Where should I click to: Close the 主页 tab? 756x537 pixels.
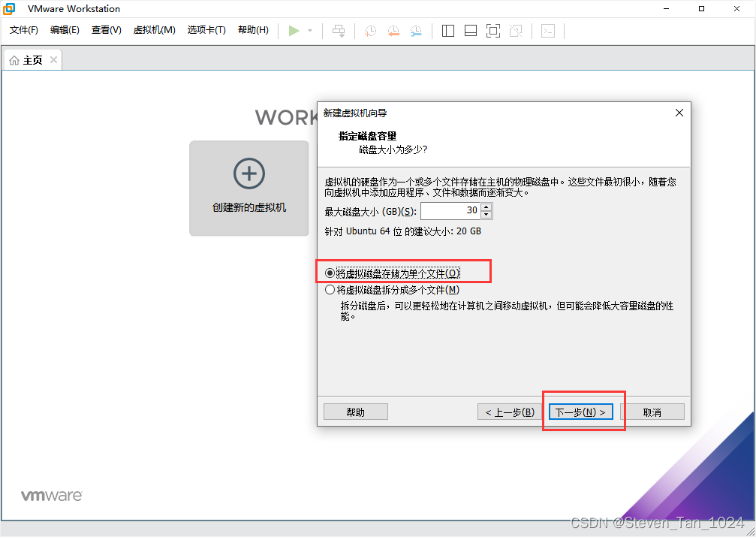pyautogui.click(x=53, y=60)
